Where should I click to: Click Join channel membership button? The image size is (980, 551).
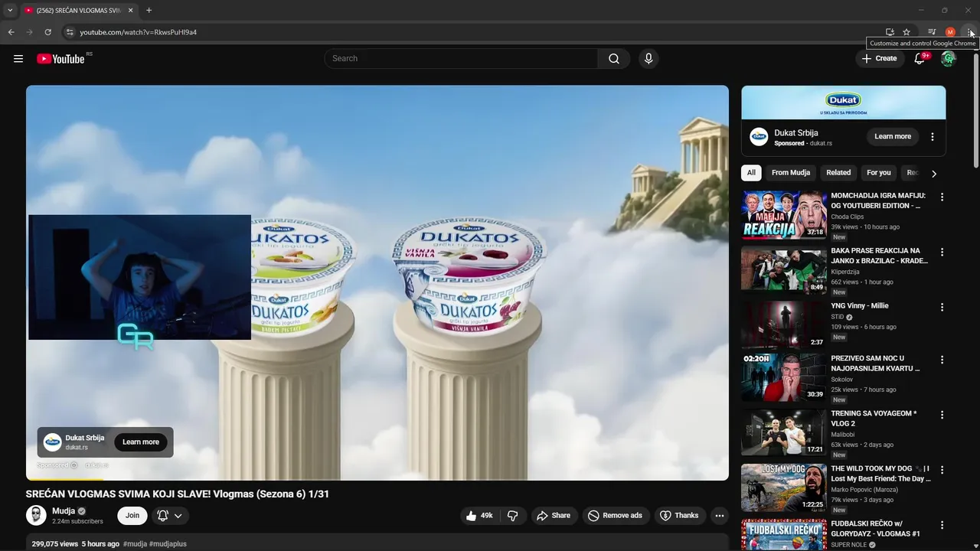pos(132,516)
